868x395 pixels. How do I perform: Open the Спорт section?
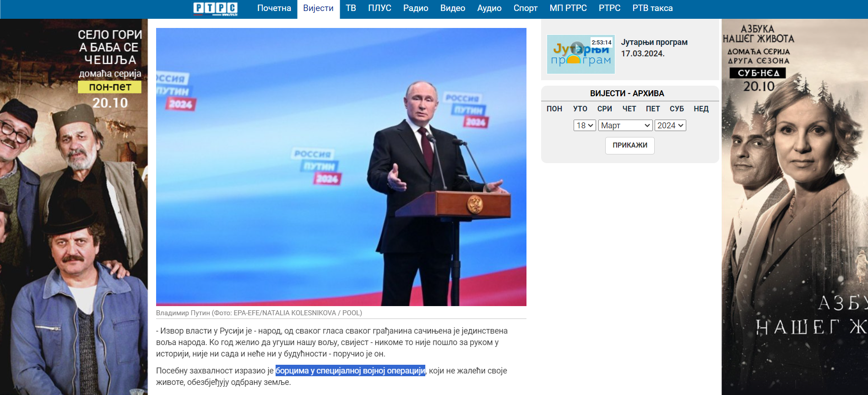[526, 8]
